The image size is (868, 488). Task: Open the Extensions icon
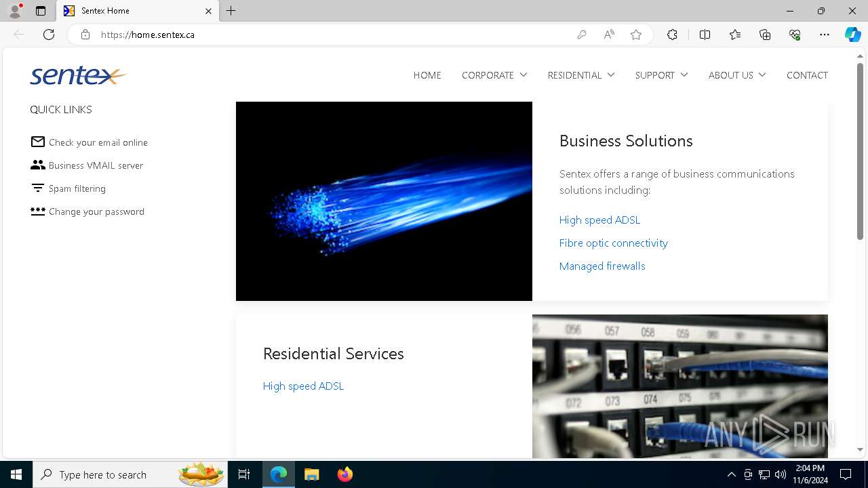pyautogui.click(x=672, y=35)
